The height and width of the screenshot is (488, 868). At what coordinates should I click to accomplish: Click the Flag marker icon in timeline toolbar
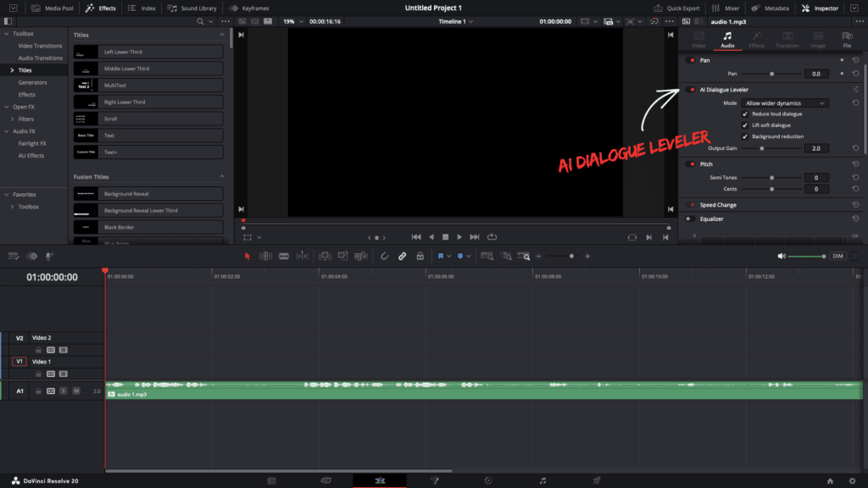point(441,256)
